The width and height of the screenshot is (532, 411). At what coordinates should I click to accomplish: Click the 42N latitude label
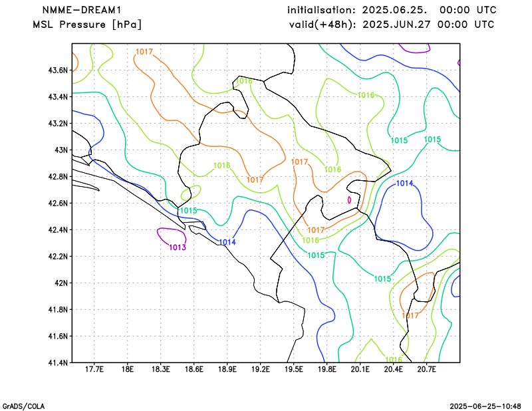coord(61,283)
